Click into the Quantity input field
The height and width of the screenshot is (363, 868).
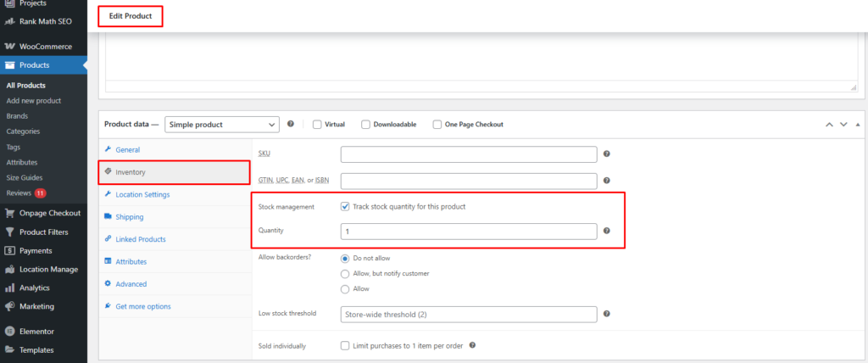468,231
